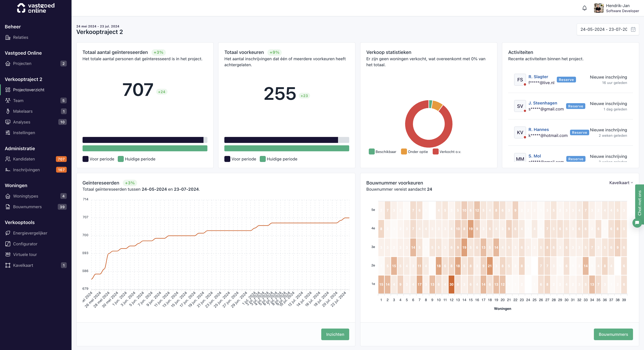The image size is (644, 350).
Task: Click the Vastgoed Online logo
Action: pyautogui.click(x=36, y=8)
